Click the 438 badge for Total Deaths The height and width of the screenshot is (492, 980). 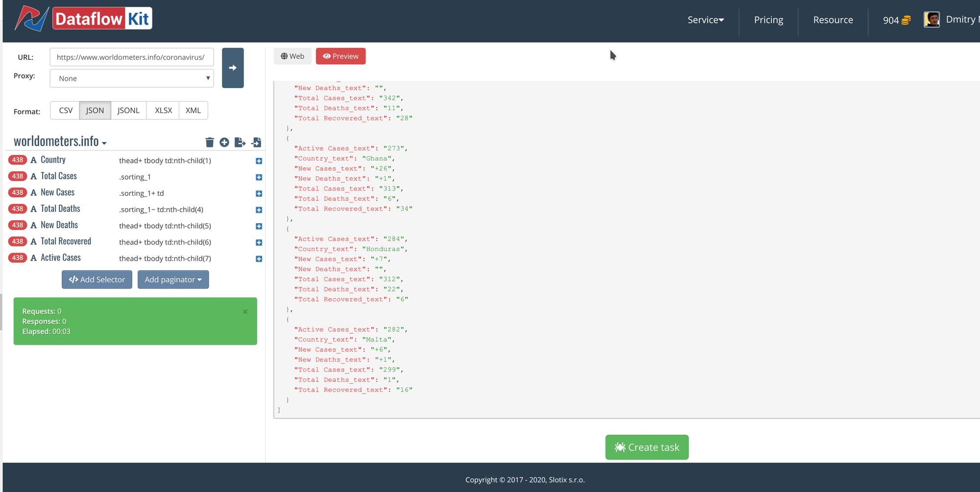pos(18,209)
